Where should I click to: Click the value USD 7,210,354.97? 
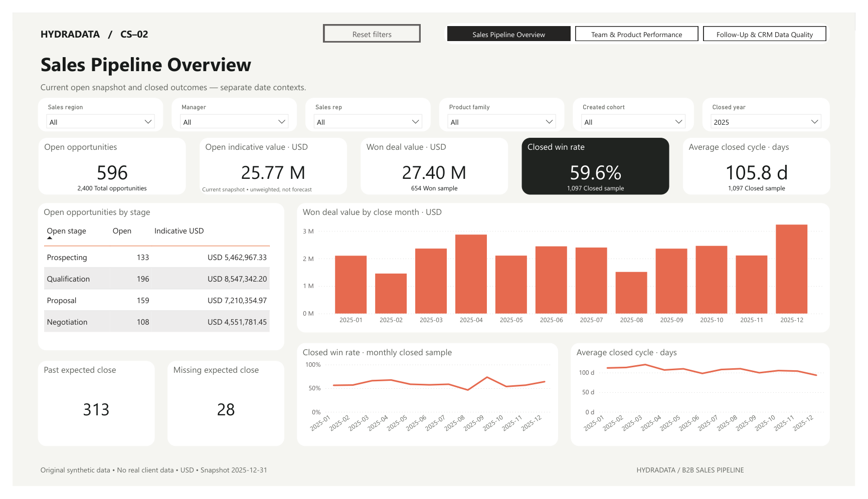[x=237, y=301]
